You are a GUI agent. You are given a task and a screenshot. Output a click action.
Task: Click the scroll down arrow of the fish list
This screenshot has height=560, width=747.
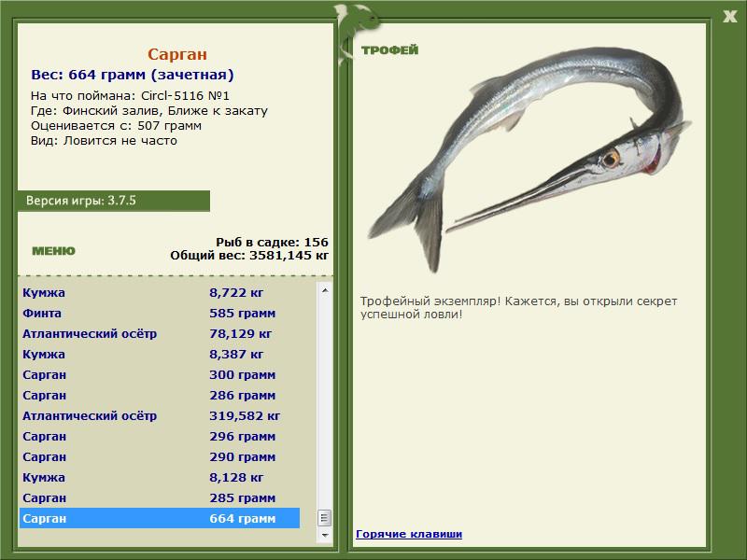(325, 535)
